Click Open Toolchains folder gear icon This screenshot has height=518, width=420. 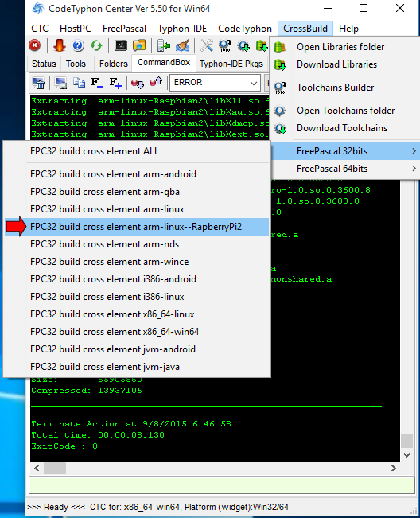pyautogui.click(x=280, y=111)
